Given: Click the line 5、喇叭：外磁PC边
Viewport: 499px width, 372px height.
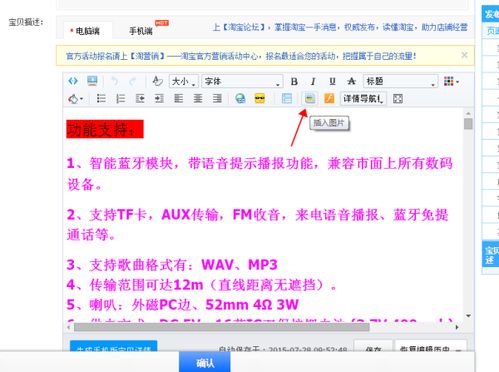Looking at the screenshot, I should 183,304.
